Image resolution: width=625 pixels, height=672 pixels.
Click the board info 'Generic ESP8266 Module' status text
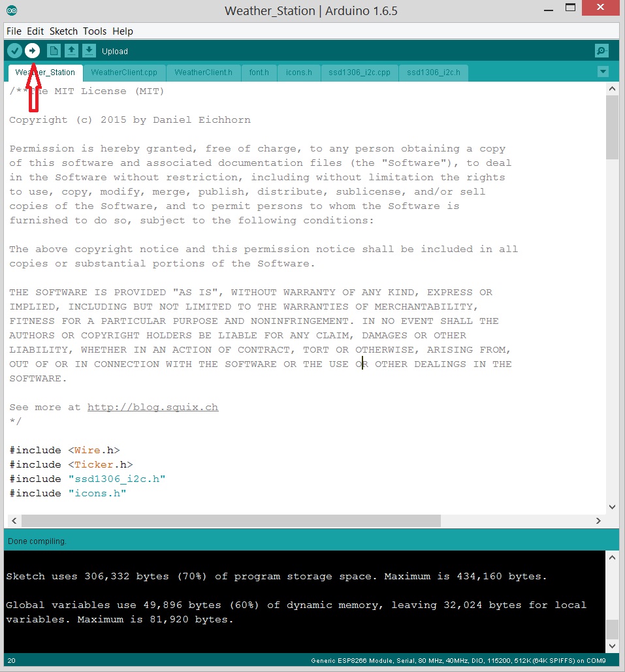point(458,660)
